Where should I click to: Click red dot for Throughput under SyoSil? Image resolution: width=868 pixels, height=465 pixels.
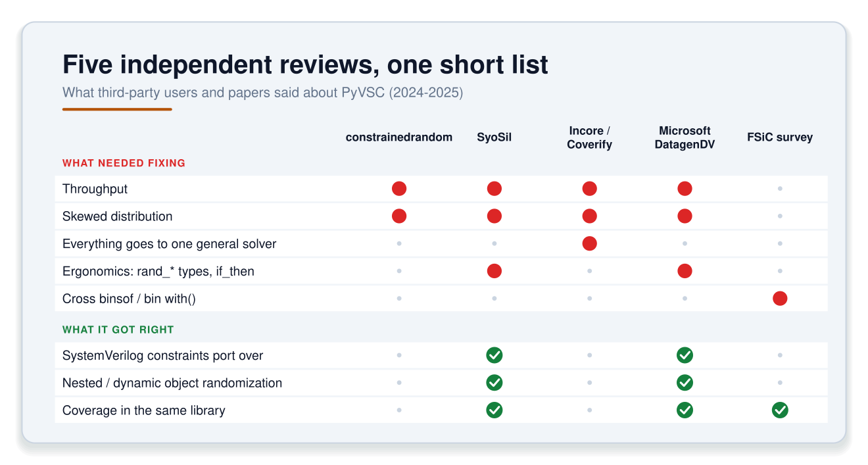tap(494, 189)
